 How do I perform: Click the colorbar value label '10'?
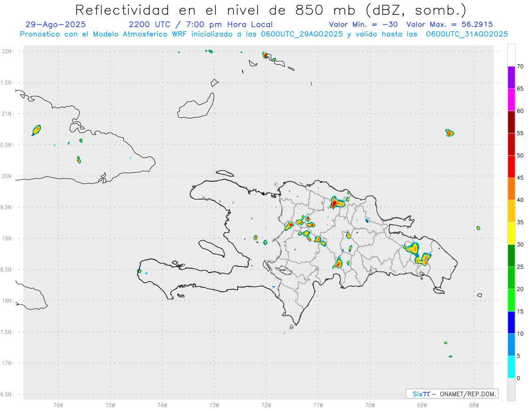point(521,333)
